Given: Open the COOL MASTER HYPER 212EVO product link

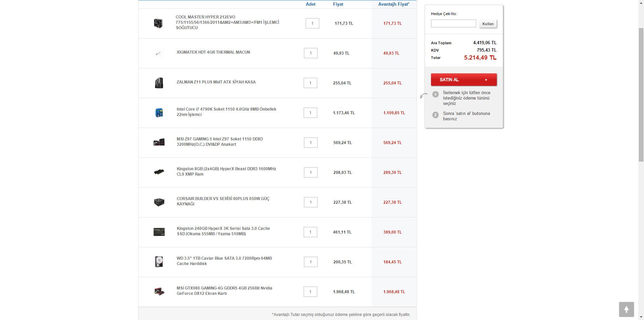Looking at the screenshot, I should [227, 22].
